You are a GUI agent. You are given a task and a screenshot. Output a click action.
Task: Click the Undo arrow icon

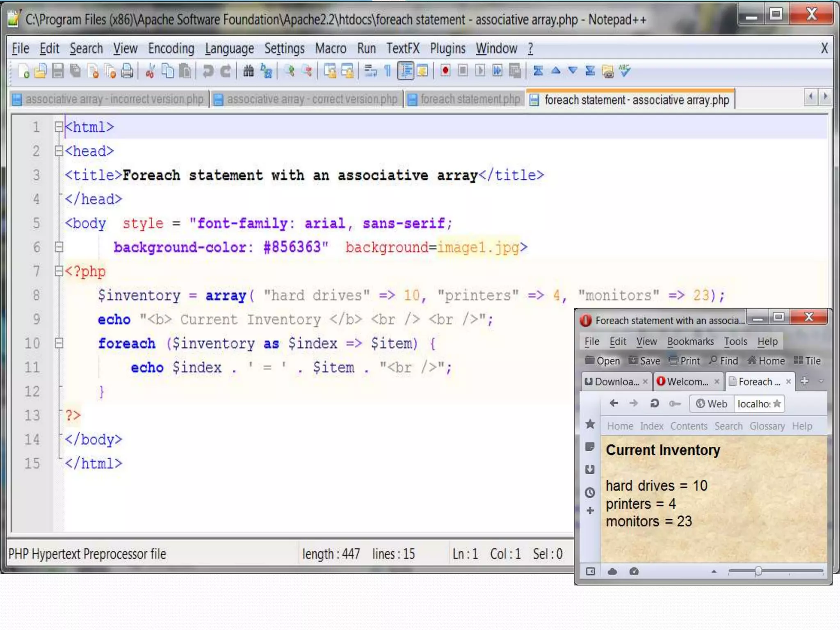[x=208, y=71]
